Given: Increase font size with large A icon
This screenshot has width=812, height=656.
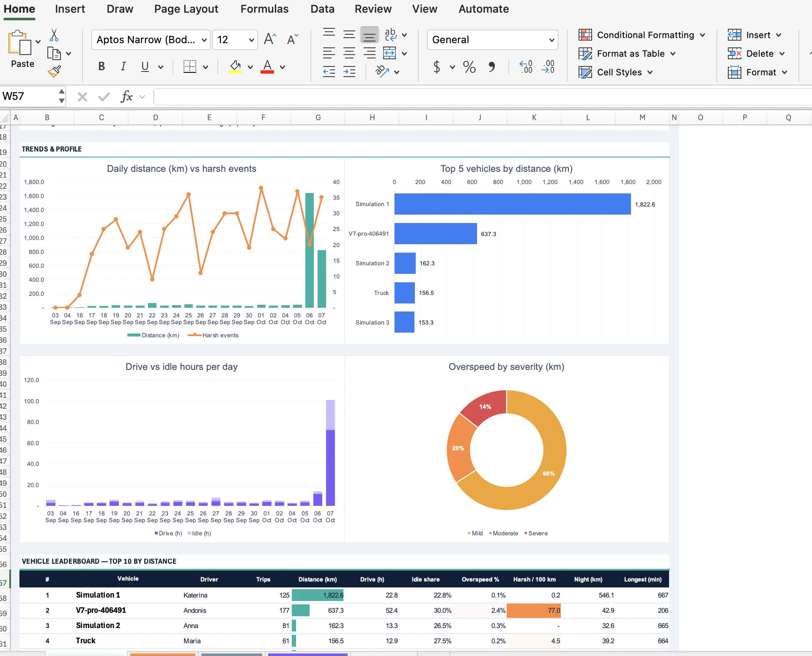Looking at the screenshot, I should point(270,39).
